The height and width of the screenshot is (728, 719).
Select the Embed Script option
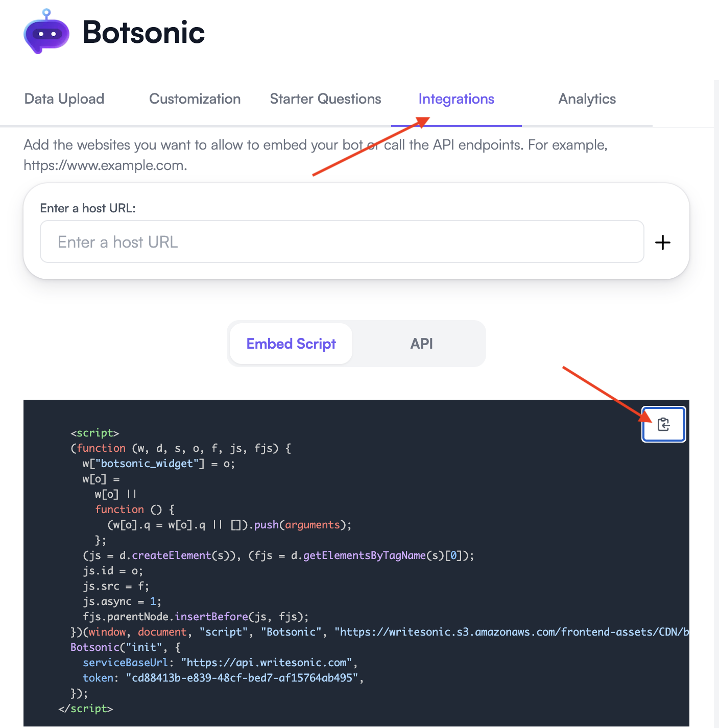point(291,344)
